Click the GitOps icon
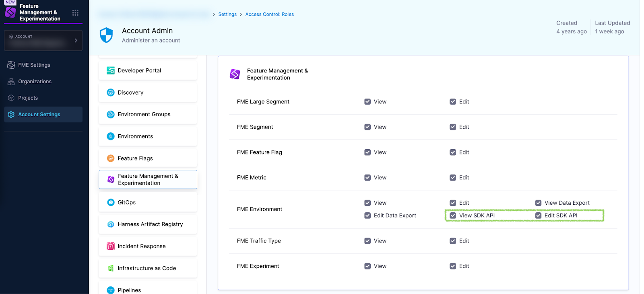Image resolution: width=644 pixels, height=294 pixels. [x=111, y=202]
